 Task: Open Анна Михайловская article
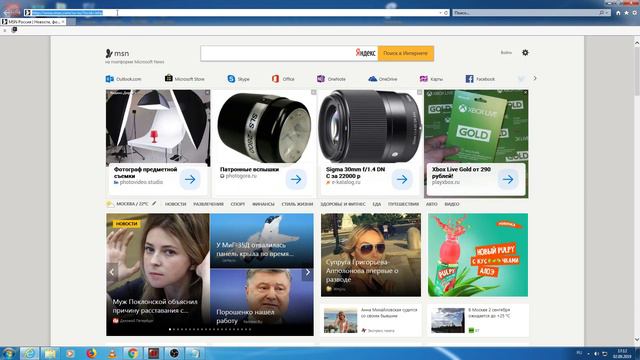[371, 320]
